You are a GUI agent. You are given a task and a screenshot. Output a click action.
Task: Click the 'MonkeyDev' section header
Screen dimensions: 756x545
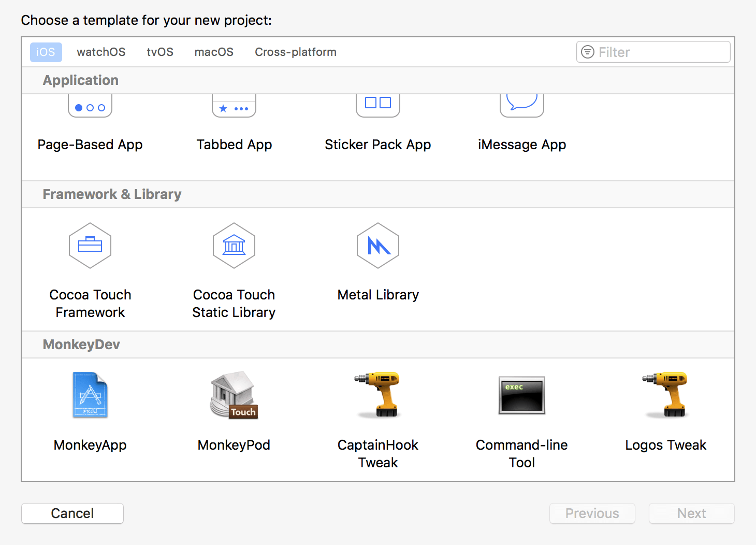pos(81,345)
